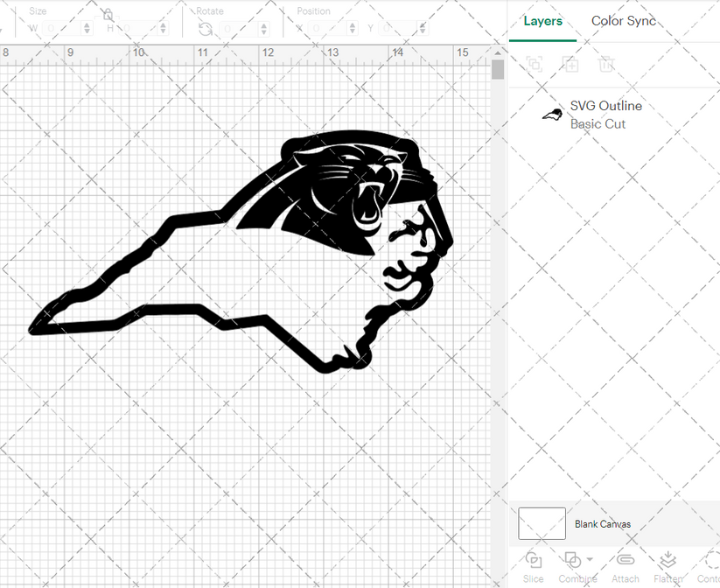Click the Combine icon
Image resolution: width=720 pixels, height=588 pixels.
pyautogui.click(x=572, y=560)
